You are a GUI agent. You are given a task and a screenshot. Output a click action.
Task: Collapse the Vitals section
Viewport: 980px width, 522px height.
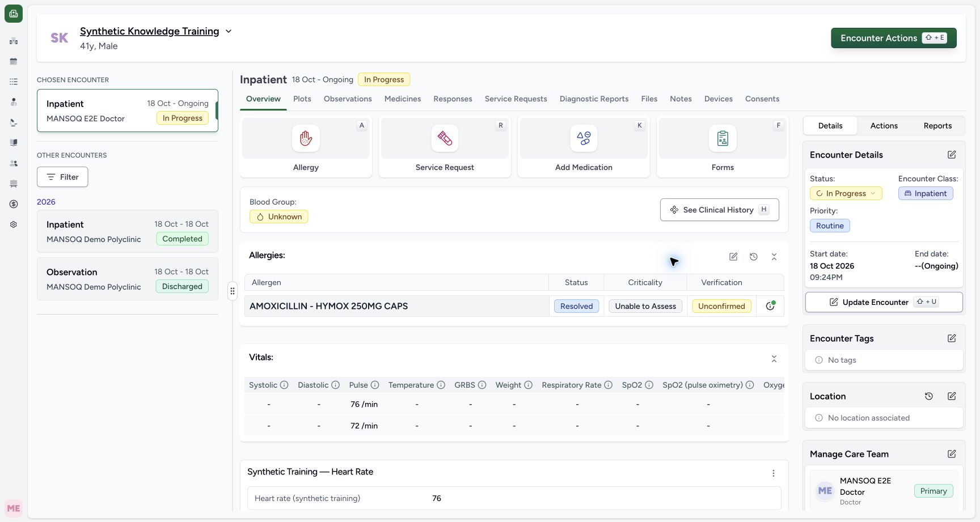click(774, 359)
